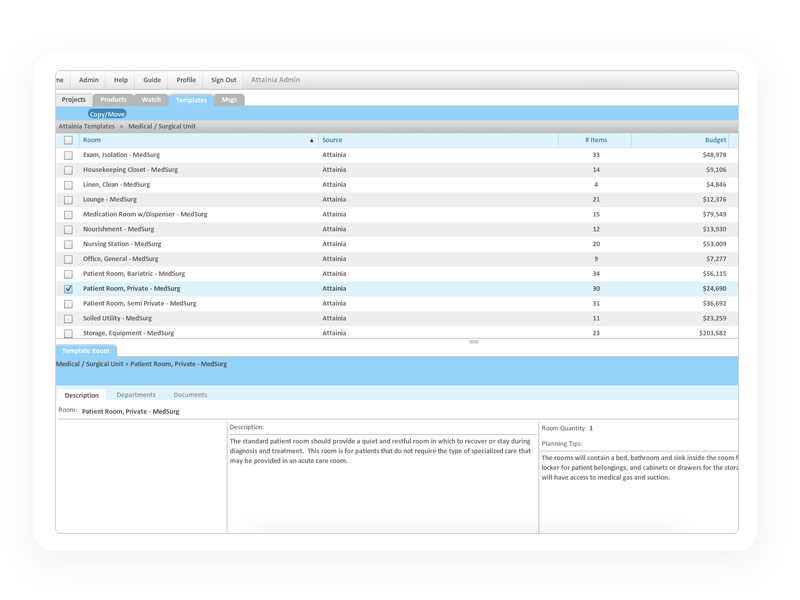
Task: Select 'Housekeeping Closet - MedSurg' room name
Action: coord(131,169)
